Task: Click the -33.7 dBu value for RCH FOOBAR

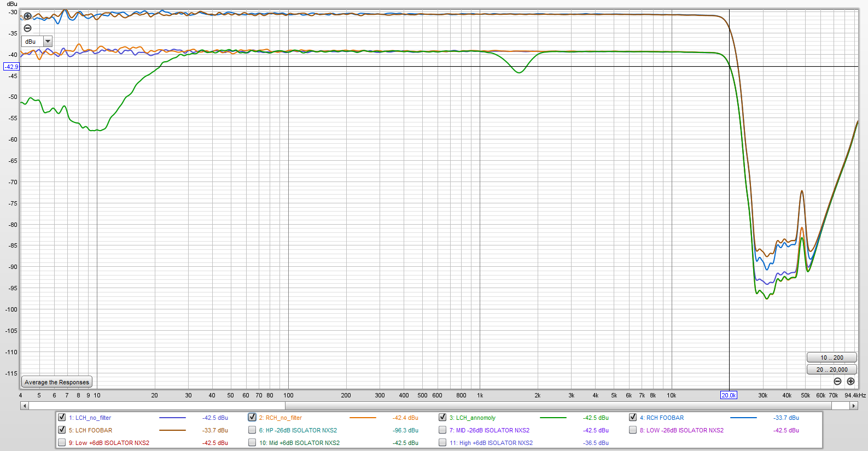Action: point(786,418)
